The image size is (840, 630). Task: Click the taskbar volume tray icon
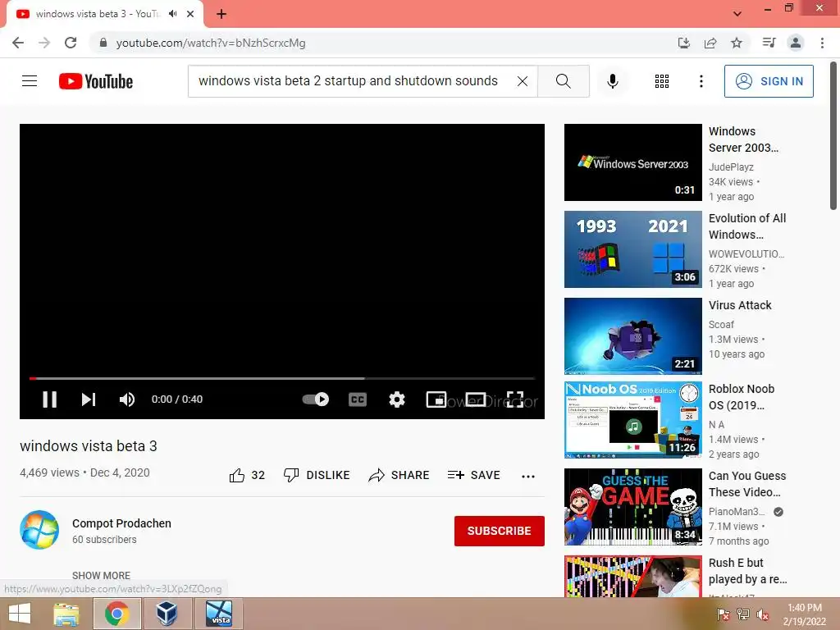(x=762, y=614)
